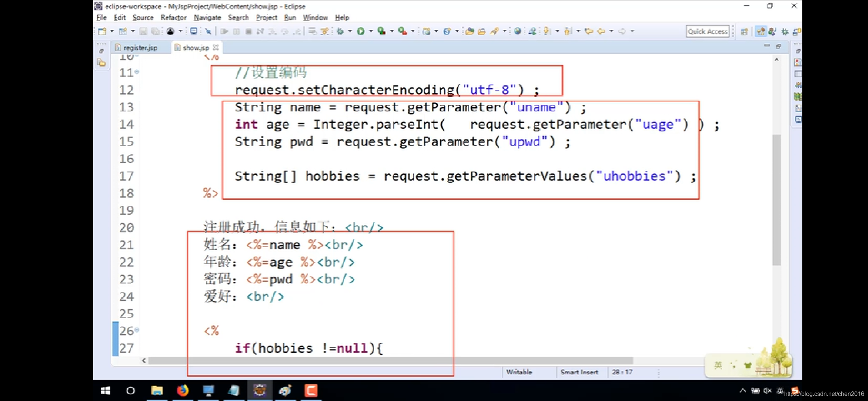Close the show.jsp editor tab
This screenshot has width=868, height=401.
click(216, 47)
